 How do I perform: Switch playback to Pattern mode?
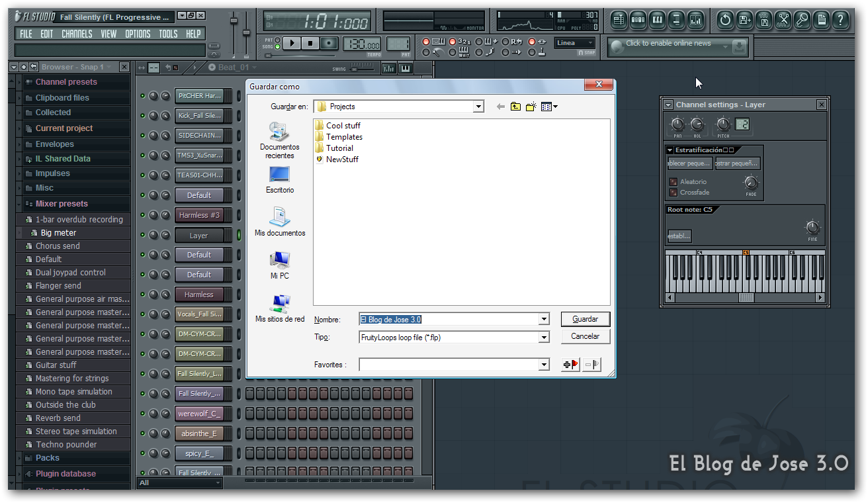(x=278, y=40)
